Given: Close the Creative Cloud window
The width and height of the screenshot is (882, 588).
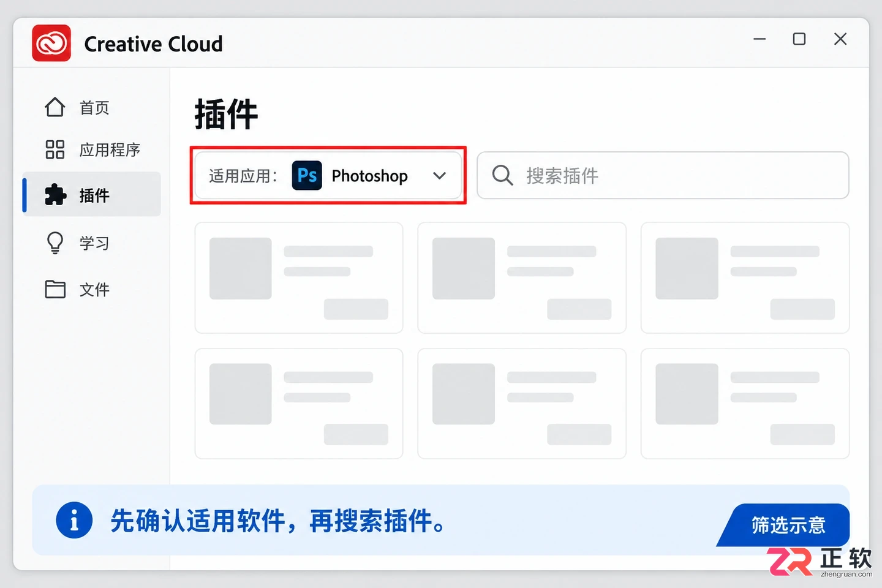Looking at the screenshot, I should point(840,39).
